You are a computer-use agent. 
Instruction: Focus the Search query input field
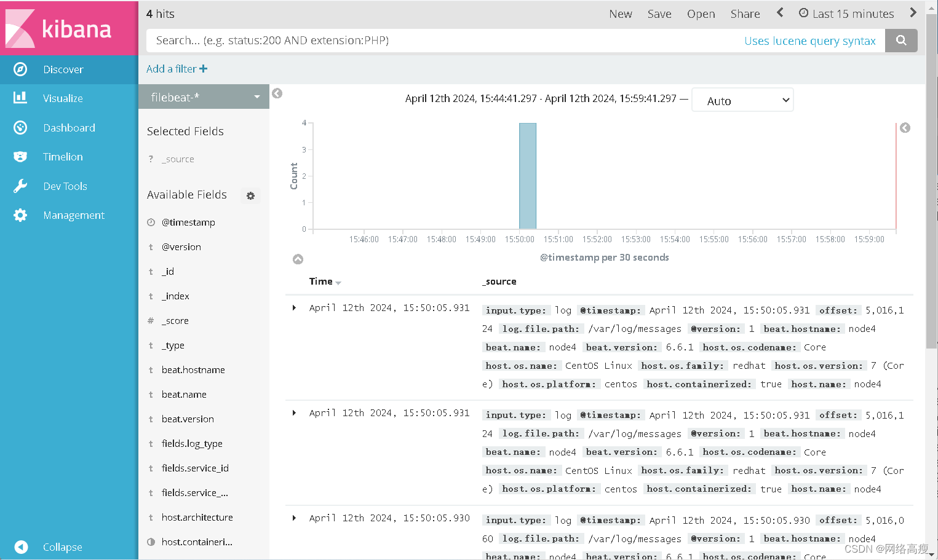coord(443,41)
